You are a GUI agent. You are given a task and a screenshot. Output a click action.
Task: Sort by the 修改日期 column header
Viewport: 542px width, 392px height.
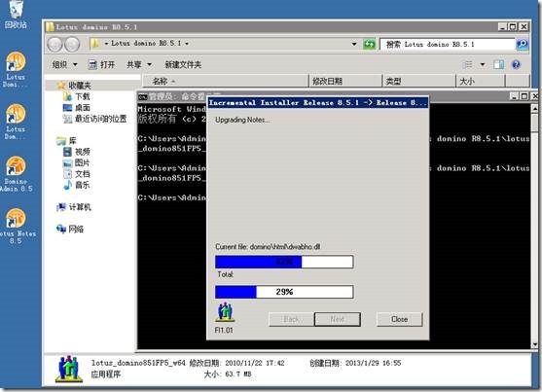click(x=345, y=82)
